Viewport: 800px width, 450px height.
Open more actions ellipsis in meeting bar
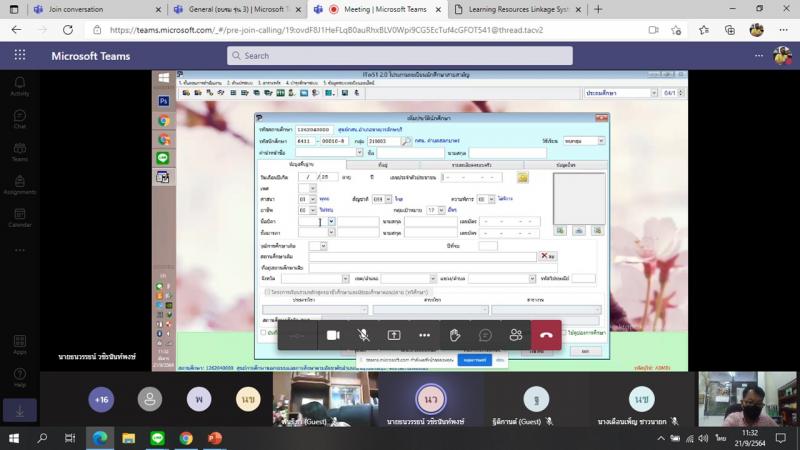point(424,335)
